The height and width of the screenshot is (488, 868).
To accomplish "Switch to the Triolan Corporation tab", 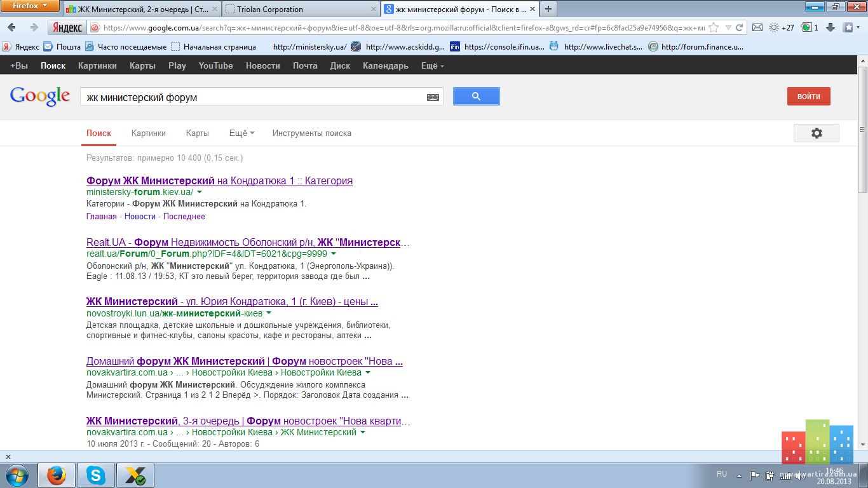I will [x=302, y=9].
